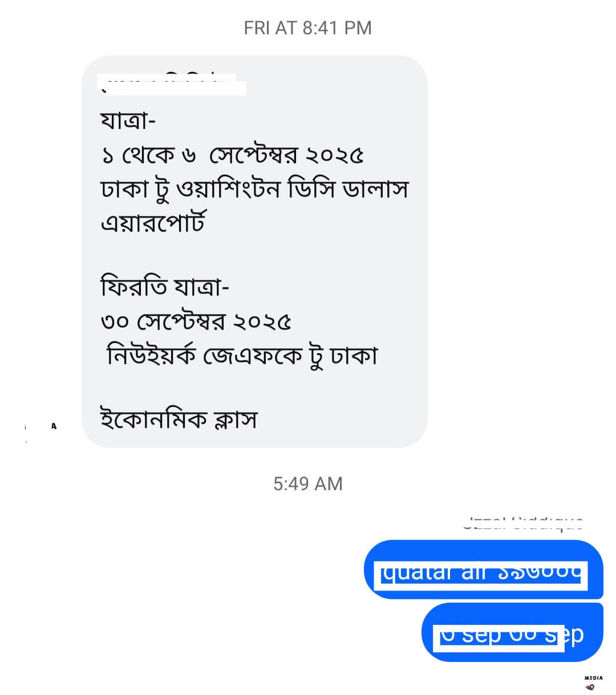Select the 'FRI AT 8:41 PM' timestamp
The width and height of the screenshot is (616, 695).
tap(307, 27)
